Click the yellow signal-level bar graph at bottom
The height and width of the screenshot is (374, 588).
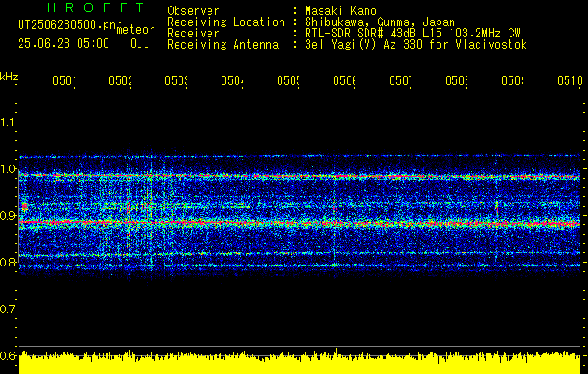(299, 363)
